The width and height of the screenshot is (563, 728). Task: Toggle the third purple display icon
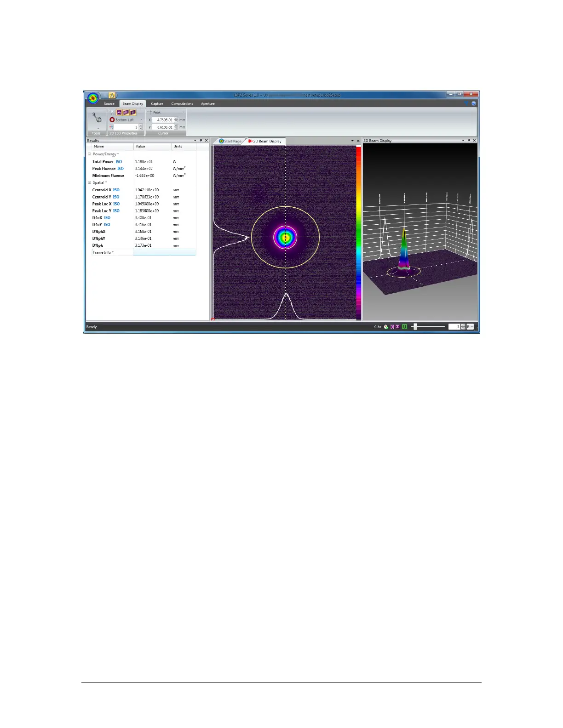coord(133,113)
